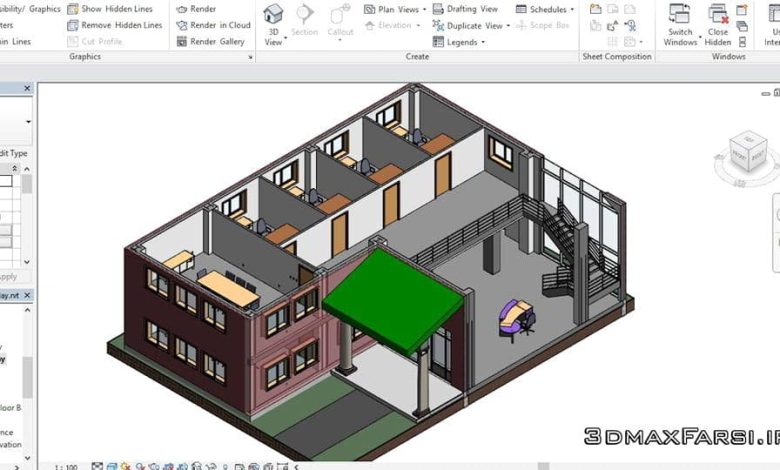Expand the Elevation dropdown arrow
780x470 pixels.
[418, 26]
